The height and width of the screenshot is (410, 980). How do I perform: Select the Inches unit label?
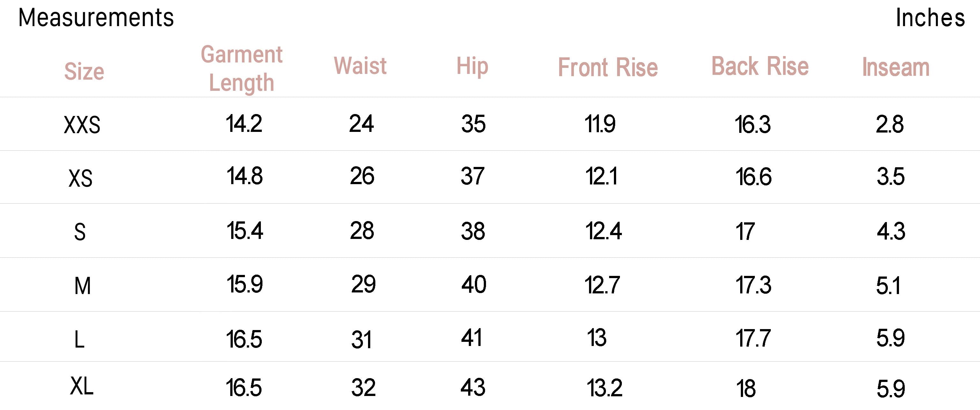930,18
